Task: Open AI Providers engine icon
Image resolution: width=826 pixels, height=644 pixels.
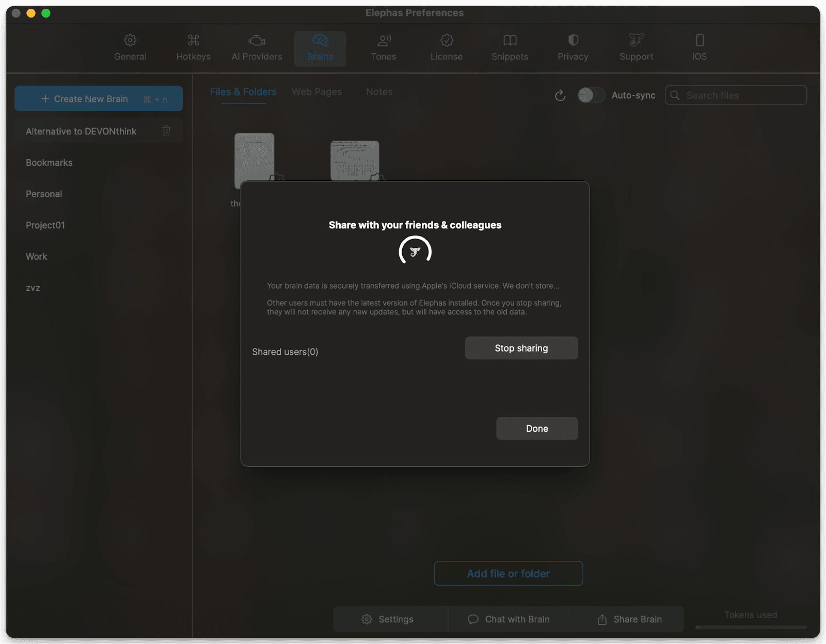Action: (x=257, y=40)
